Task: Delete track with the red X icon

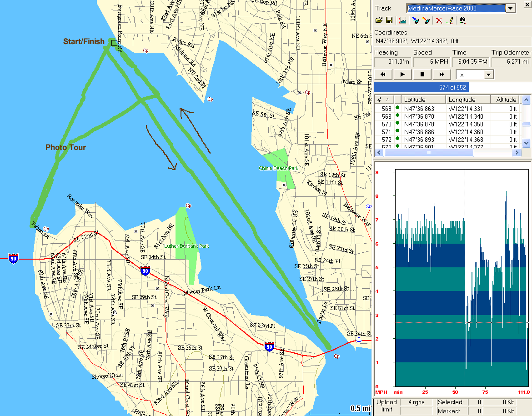Action: click(x=439, y=20)
